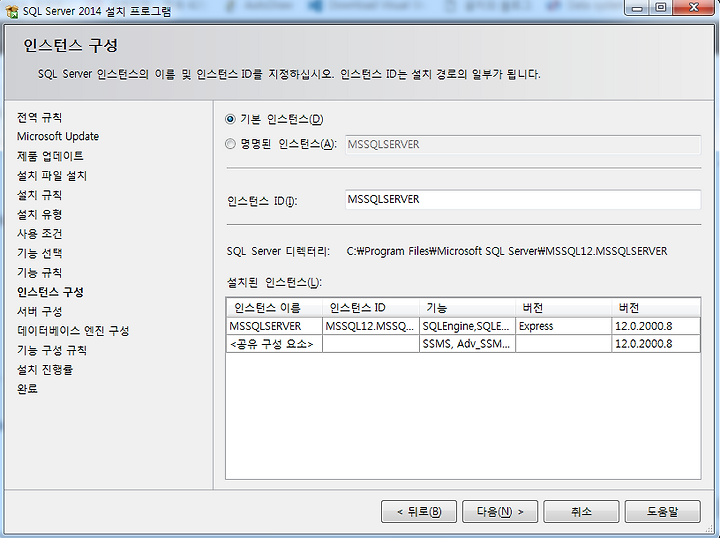Click MSSQL12.MSSQ... instance ID cell

click(371, 326)
